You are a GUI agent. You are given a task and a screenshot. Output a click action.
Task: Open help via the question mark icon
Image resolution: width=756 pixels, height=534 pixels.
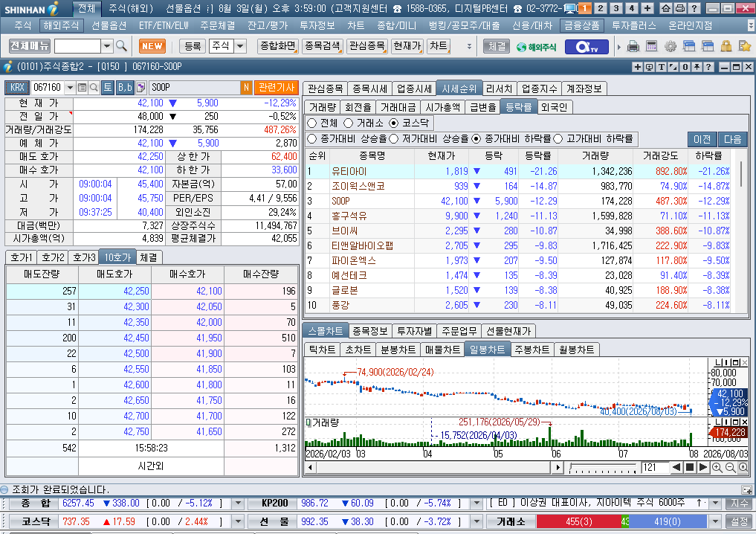click(694, 8)
